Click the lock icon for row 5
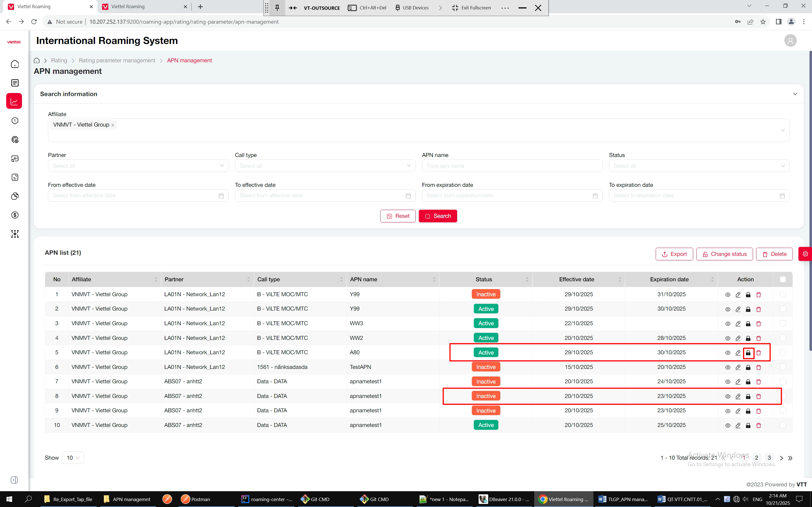This screenshot has width=812, height=507. (748, 353)
